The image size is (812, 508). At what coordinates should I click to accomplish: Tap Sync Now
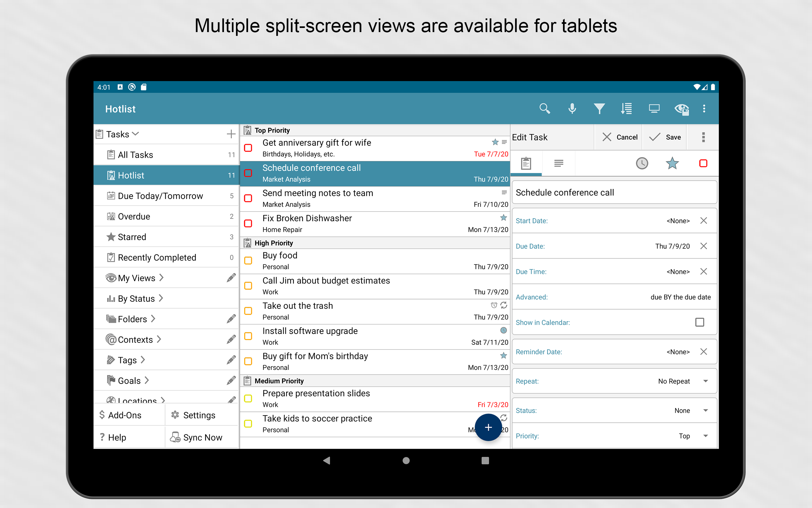pos(202,437)
